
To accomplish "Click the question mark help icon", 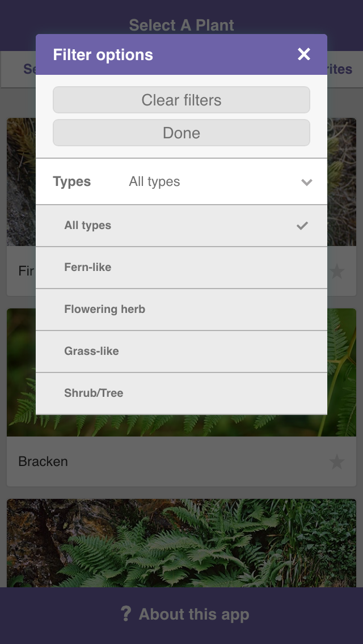I will (x=126, y=614).
